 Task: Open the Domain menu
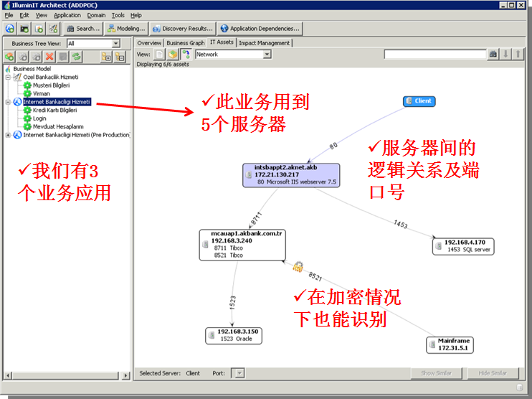click(96, 15)
